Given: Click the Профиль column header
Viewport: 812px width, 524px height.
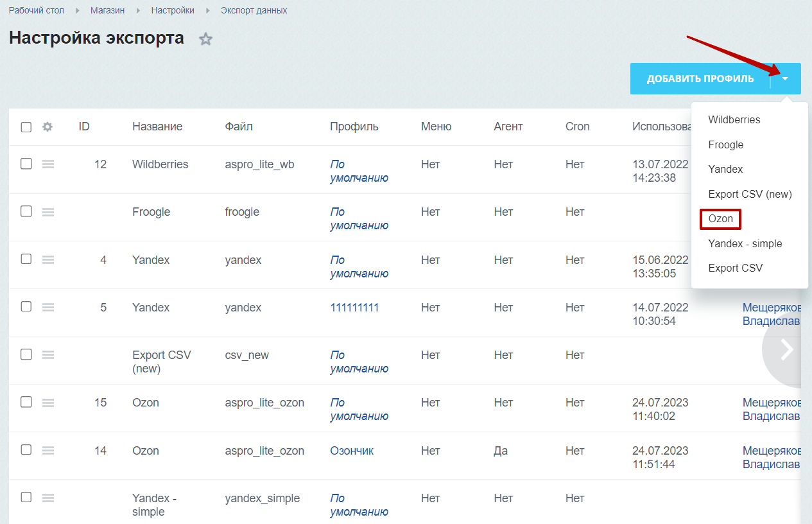Looking at the screenshot, I should point(354,127).
